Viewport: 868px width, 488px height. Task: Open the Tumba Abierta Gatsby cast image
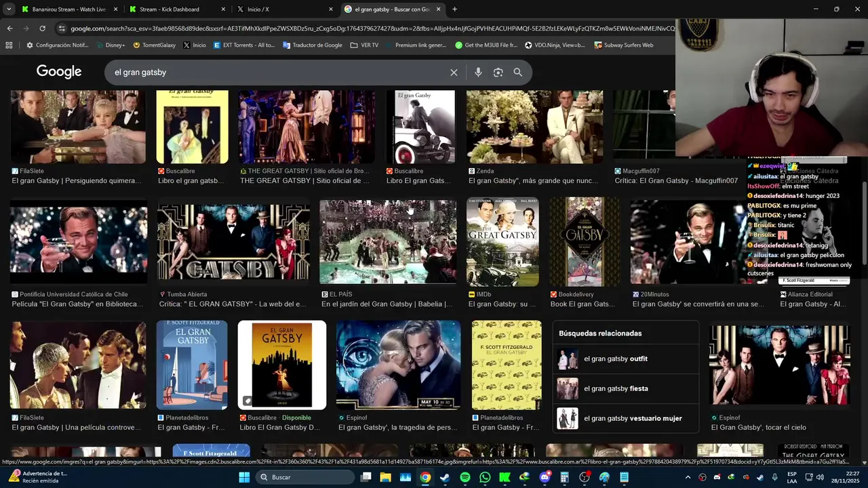pyautogui.click(x=233, y=241)
